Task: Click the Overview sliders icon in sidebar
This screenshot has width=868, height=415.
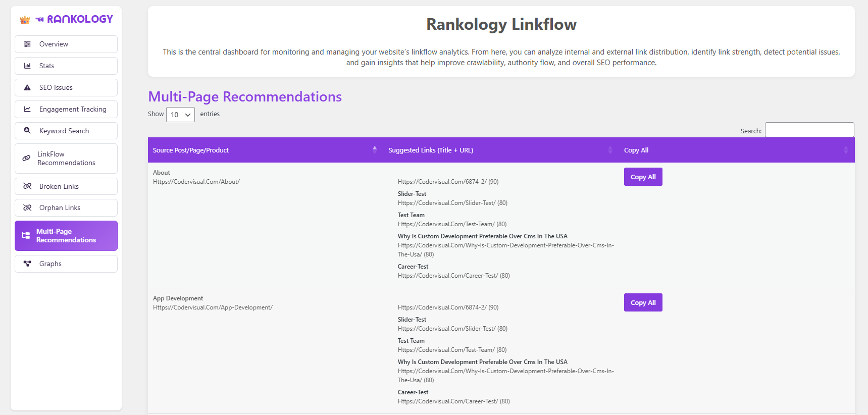Action: pos(27,44)
